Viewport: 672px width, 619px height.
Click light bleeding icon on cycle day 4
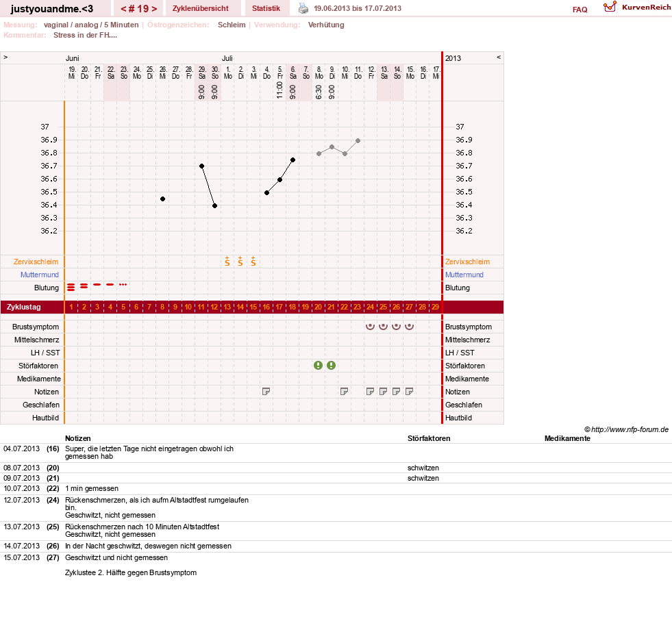[110, 284]
